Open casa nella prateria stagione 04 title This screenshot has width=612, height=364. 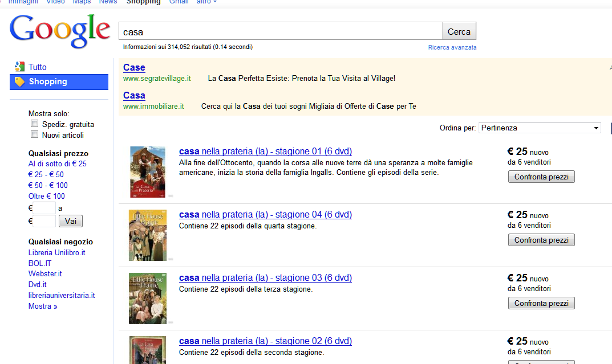265,214
